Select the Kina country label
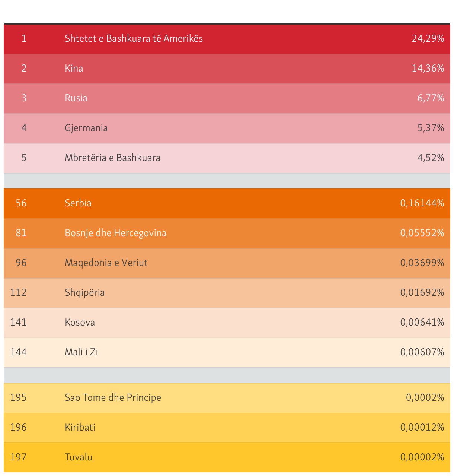This screenshot has width=454, height=476. [x=74, y=68]
